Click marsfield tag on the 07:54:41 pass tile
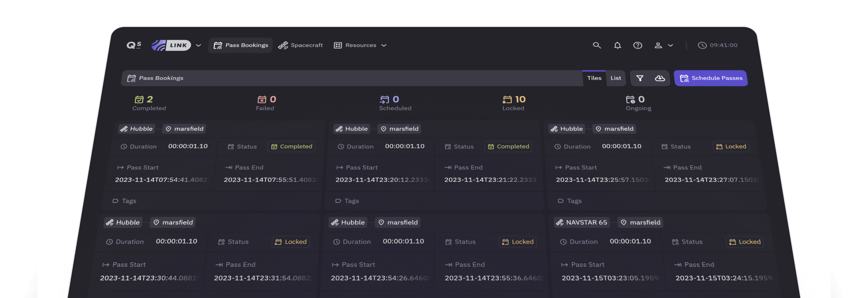The height and width of the screenshot is (298, 868). point(184,129)
